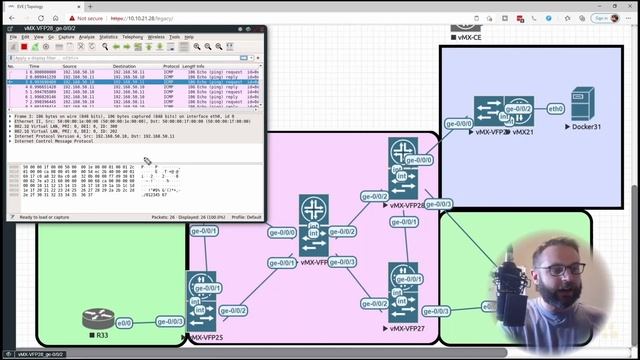Click the browser back arrow
The height and width of the screenshot is (360, 640).
(12, 18)
